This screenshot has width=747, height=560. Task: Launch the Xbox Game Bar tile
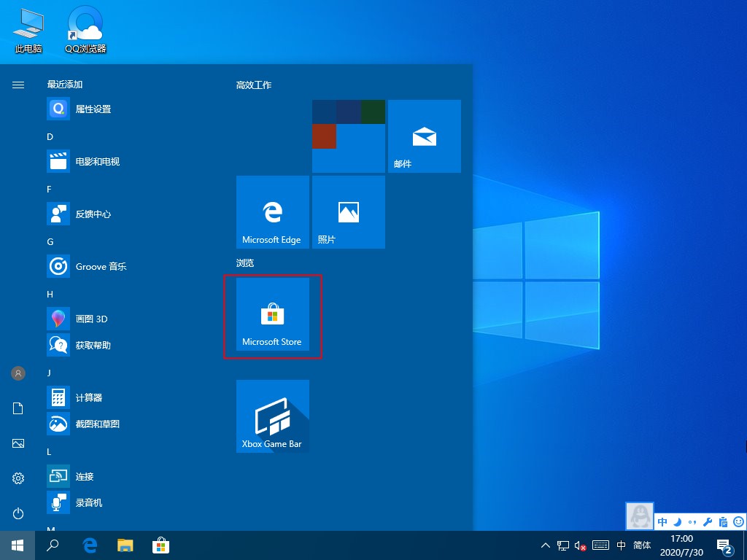click(x=272, y=416)
